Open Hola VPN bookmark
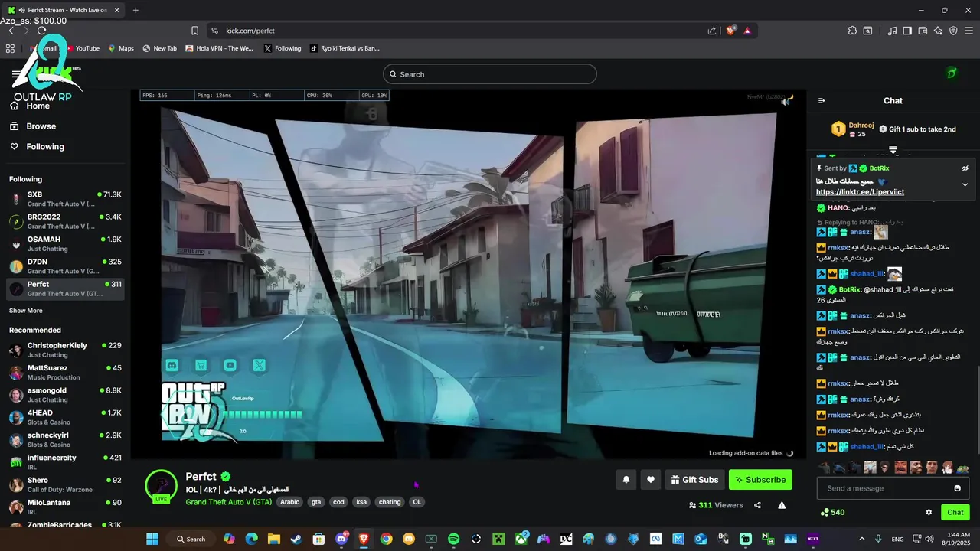This screenshot has height=551, width=980. click(x=218, y=48)
